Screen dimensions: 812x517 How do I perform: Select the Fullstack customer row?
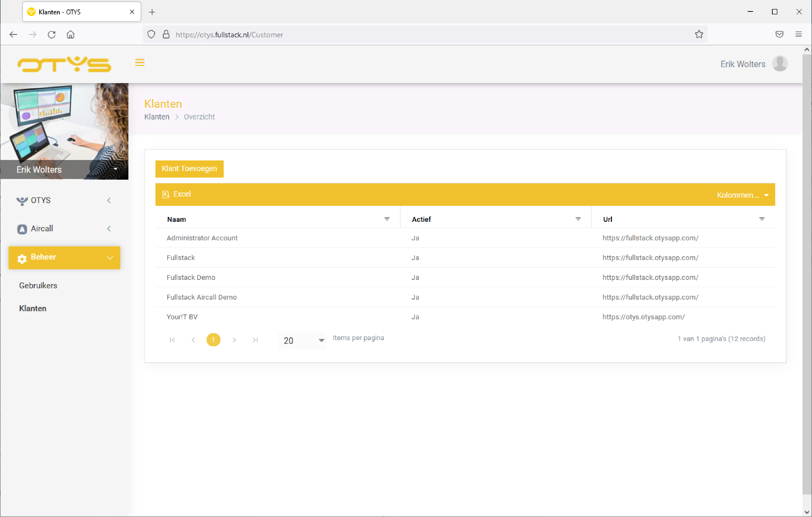click(x=465, y=257)
